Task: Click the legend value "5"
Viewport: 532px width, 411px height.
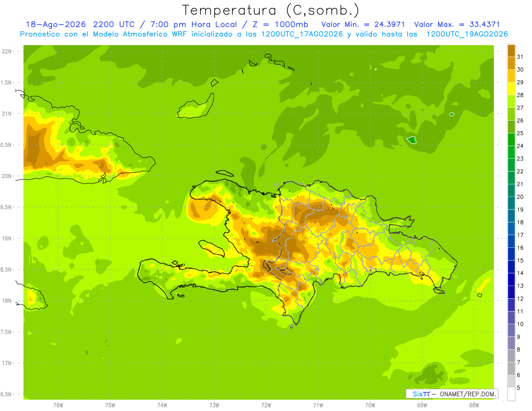Action: pos(519,388)
